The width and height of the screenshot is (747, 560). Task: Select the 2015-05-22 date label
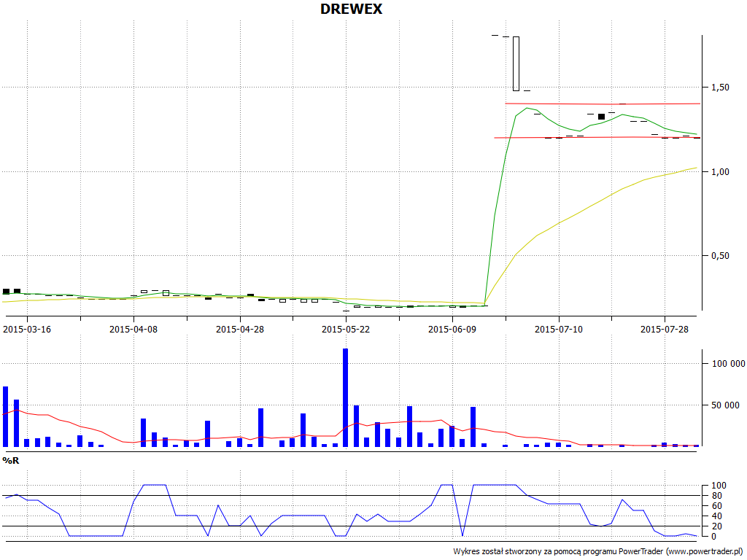[346, 330]
